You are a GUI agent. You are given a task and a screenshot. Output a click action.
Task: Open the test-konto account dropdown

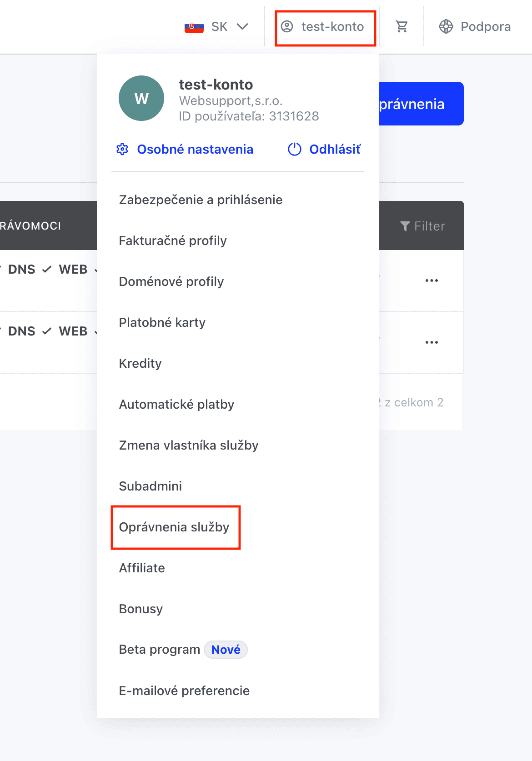325,27
